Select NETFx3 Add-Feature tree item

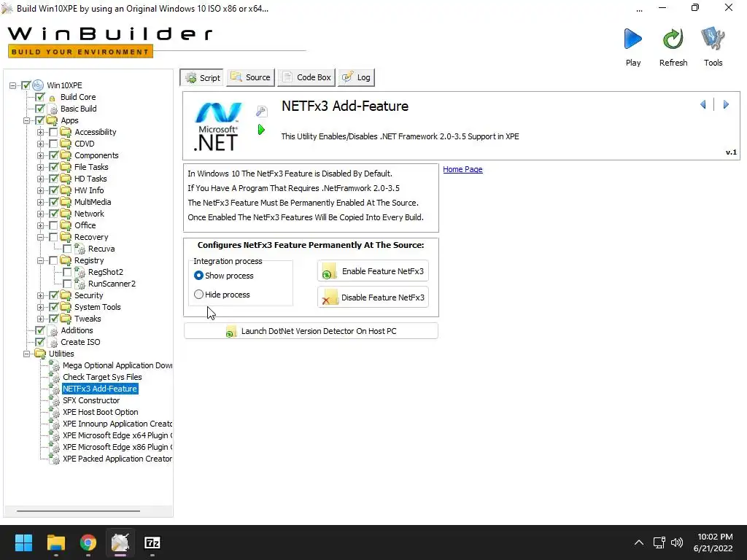[x=100, y=389]
